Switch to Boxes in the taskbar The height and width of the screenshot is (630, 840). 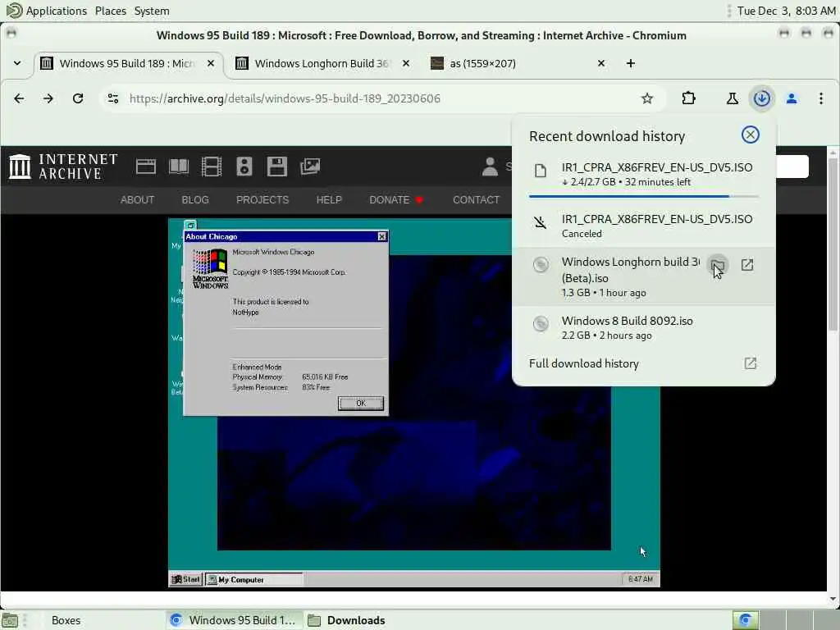point(66,620)
